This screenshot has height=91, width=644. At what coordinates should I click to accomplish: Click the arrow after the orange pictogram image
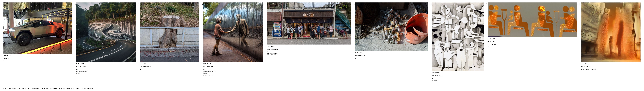click(579, 4)
